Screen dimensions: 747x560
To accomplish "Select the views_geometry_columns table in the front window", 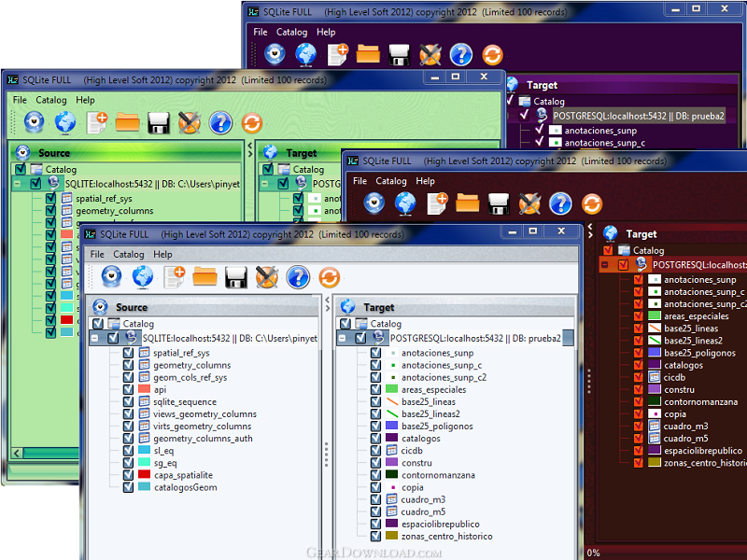I will tap(204, 414).
